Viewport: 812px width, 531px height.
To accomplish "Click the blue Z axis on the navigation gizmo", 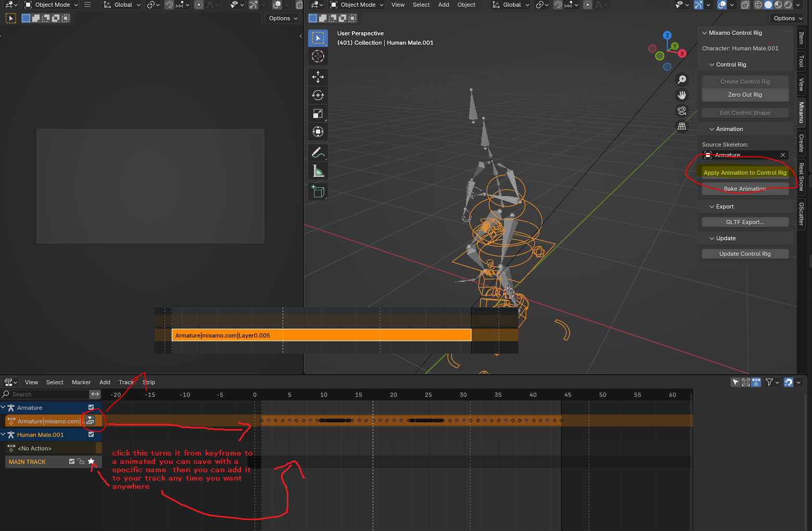I will coord(667,35).
